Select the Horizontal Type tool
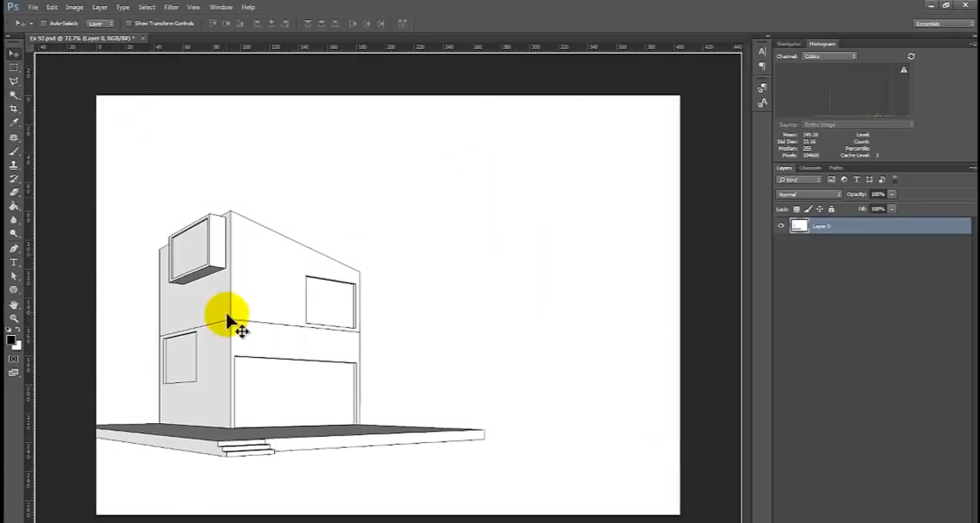Viewport: 980px width, 523px height. (14, 262)
